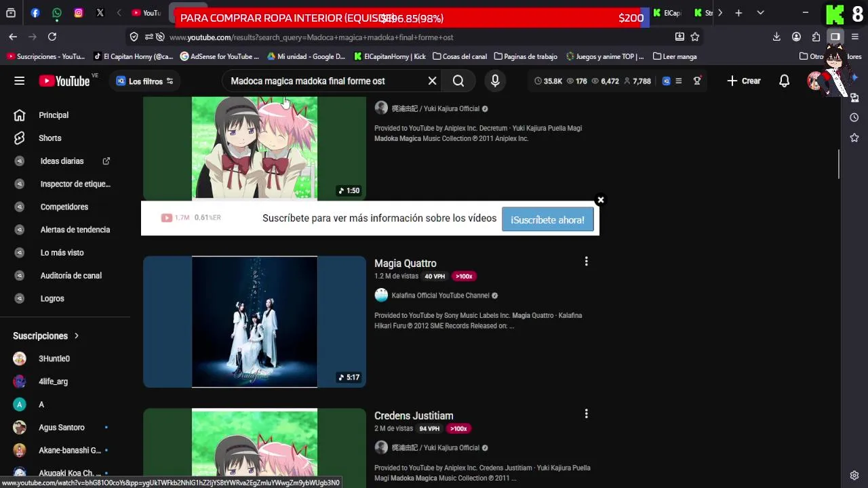Open the pinned X tab

tap(100, 13)
